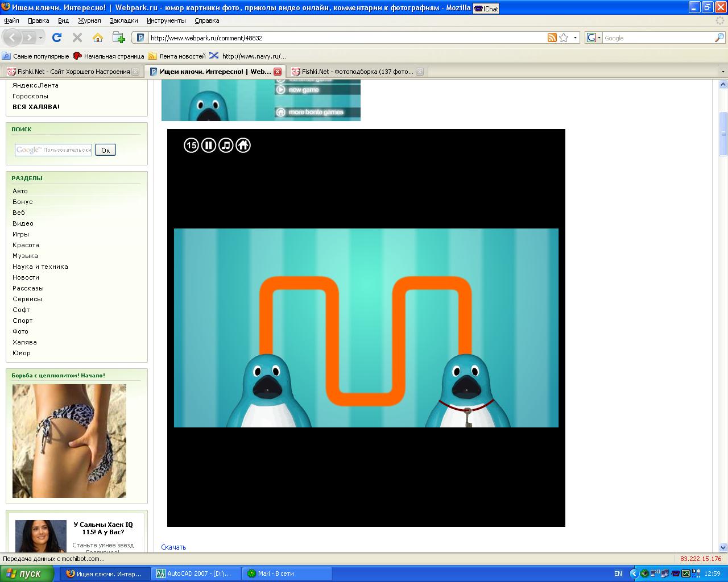728x582 pixels.
Task: Open the www.navy.ru bookmark
Action: click(247, 56)
